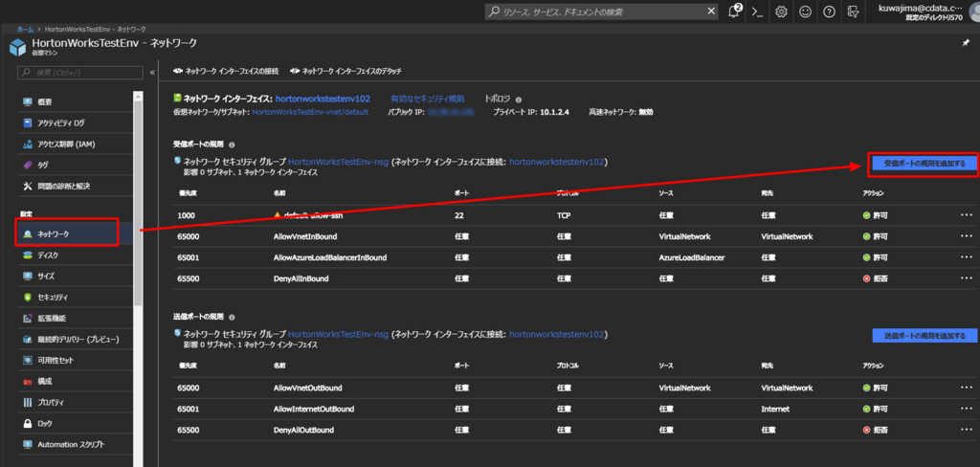Open more options for AllowAzureLoadBalancerInBound rule

tap(967, 256)
